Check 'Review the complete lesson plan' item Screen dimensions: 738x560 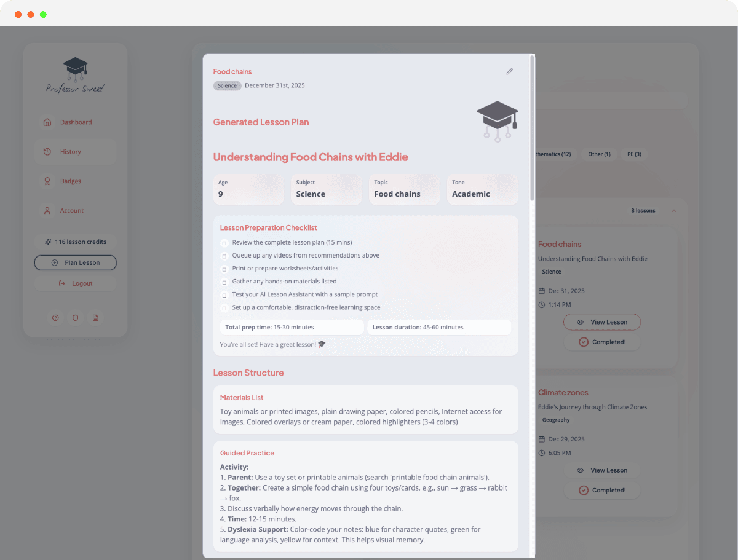click(224, 243)
